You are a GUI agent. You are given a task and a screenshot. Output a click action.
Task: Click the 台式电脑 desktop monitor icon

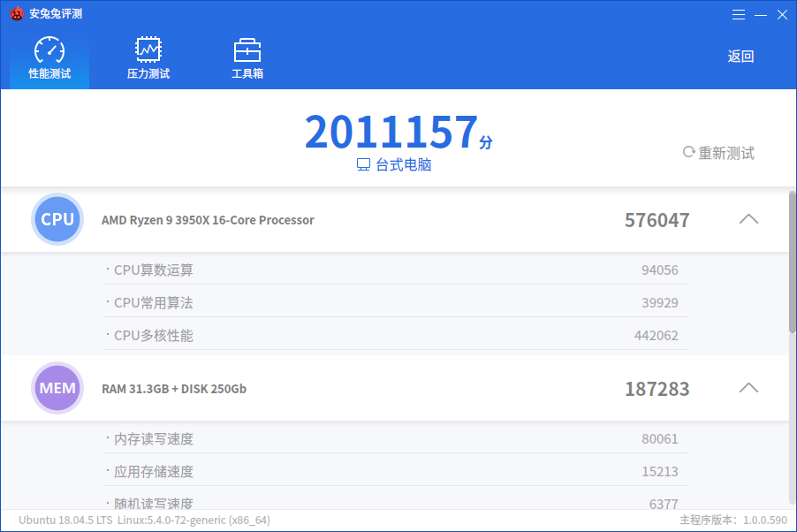[363, 164]
